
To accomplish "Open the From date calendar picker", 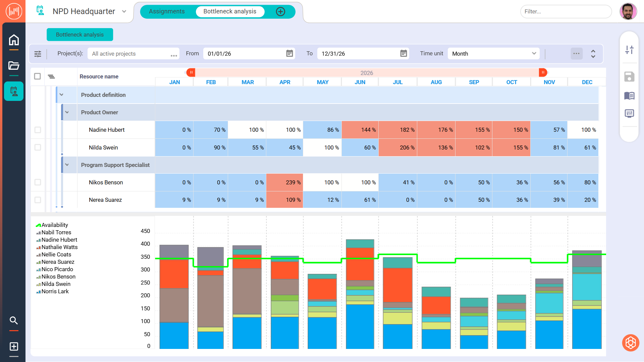I will tap(289, 54).
